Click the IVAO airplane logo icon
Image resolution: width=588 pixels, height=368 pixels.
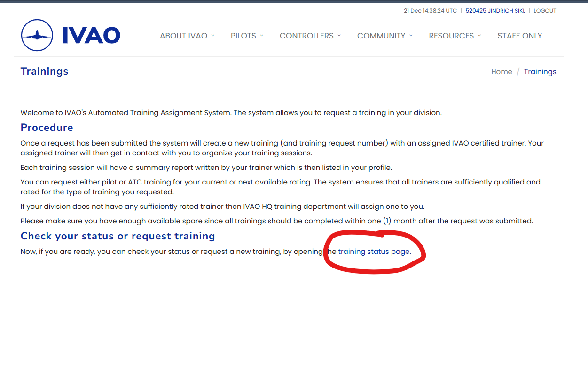click(x=37, y=35)
